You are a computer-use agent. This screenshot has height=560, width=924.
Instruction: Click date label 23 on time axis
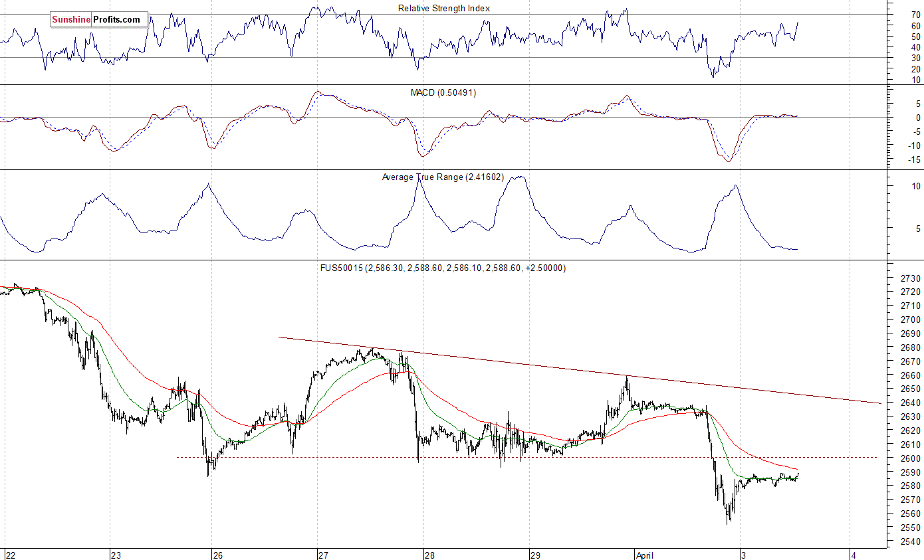coord(116,554)
